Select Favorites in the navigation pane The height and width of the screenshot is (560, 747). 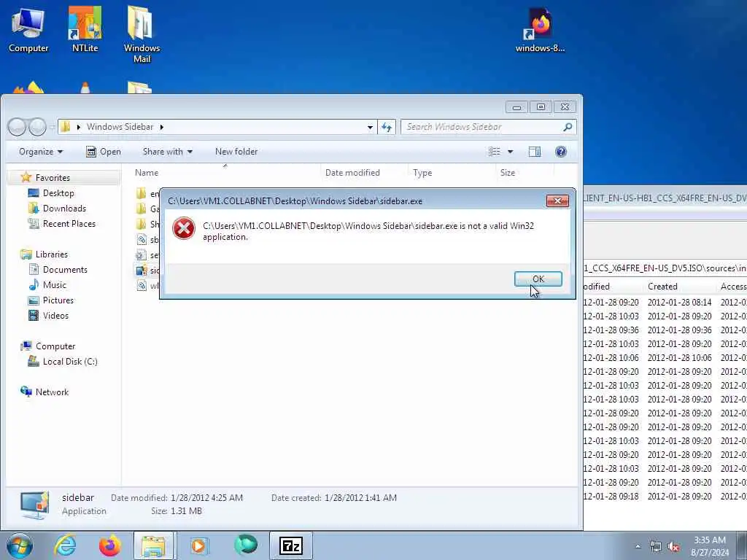53,178
